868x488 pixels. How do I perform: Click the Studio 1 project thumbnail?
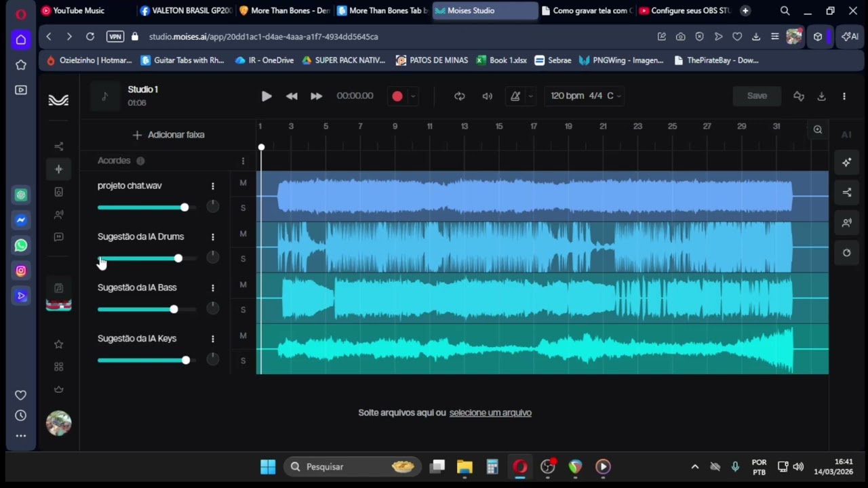[104, 96]
